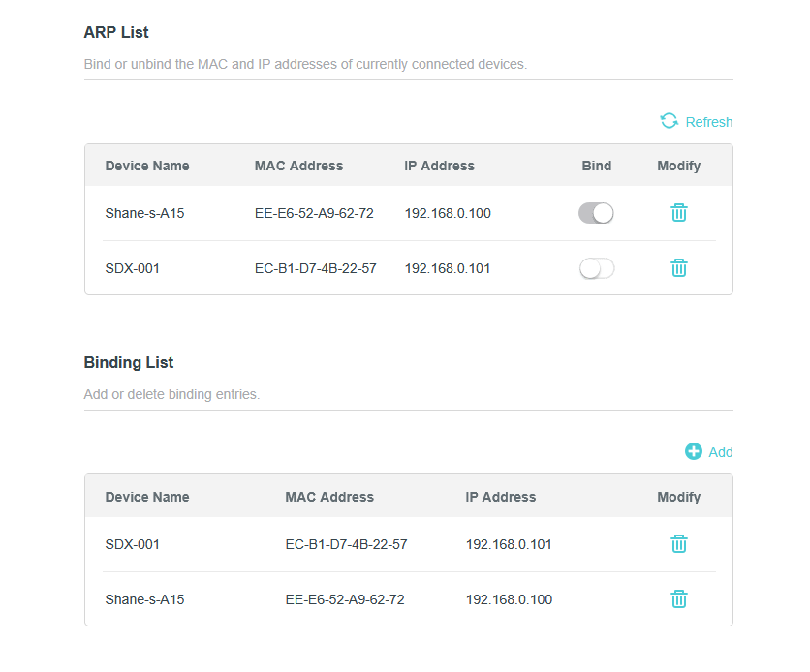
Task: Click the Bind column header
Action: (x=596, y=166)
